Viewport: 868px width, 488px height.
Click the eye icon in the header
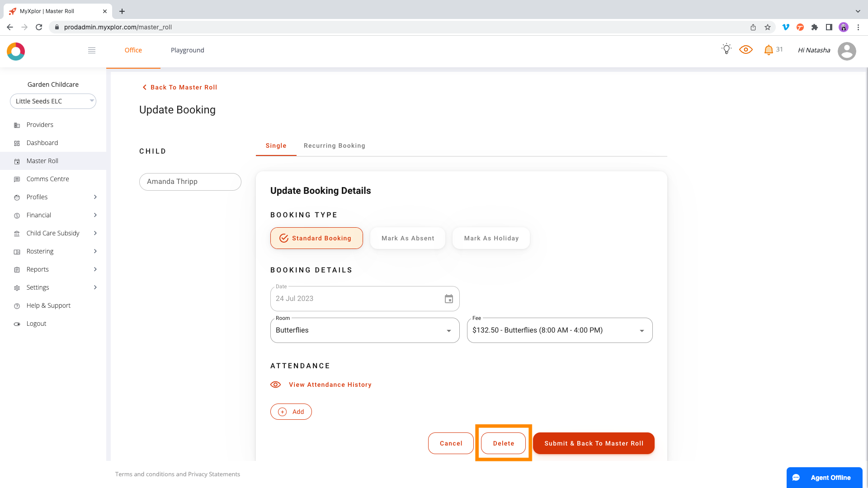coord(745,50)
